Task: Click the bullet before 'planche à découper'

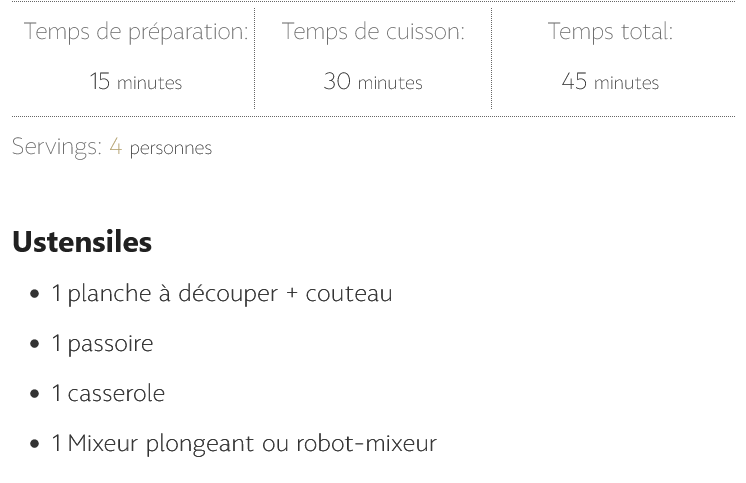Action: (x=35, y=294)
